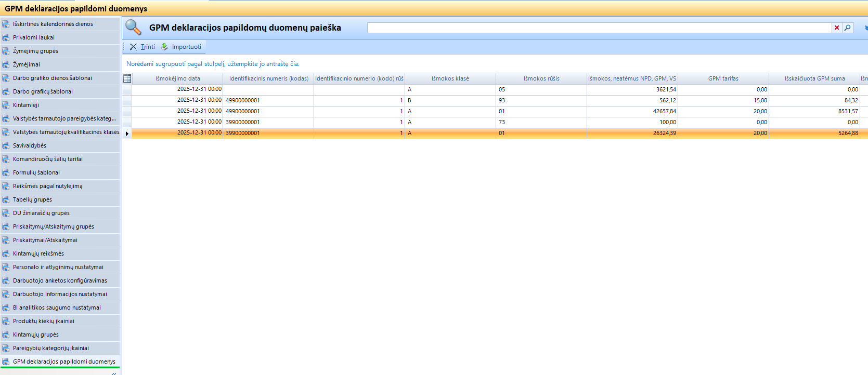Click the red X clear-search icon

coord(837,28)
